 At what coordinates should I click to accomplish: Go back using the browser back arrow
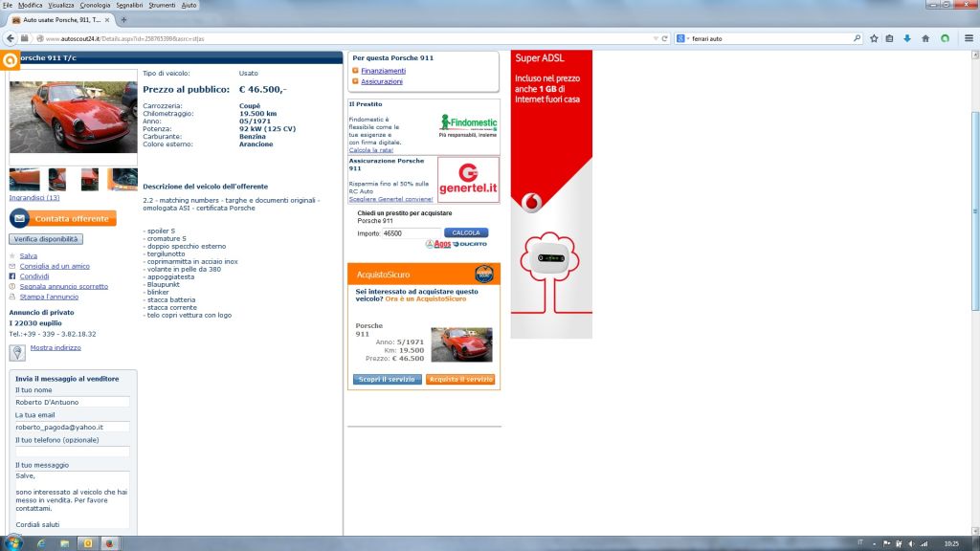(x=11, y=38)
